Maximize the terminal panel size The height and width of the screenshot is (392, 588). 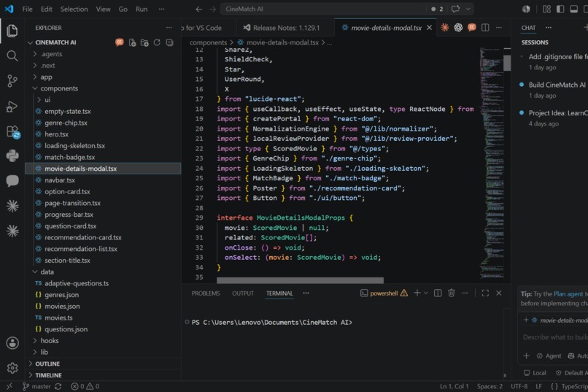(x=485, y=293)
